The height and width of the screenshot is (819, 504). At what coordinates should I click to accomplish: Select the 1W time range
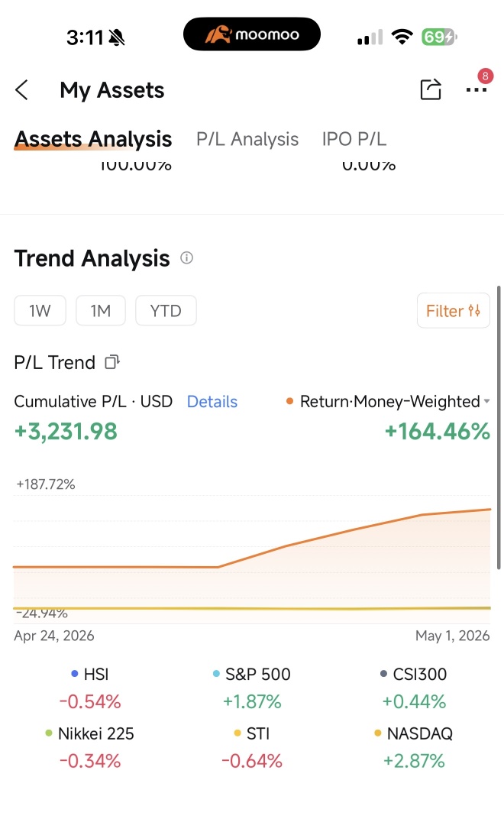(40, 311)
